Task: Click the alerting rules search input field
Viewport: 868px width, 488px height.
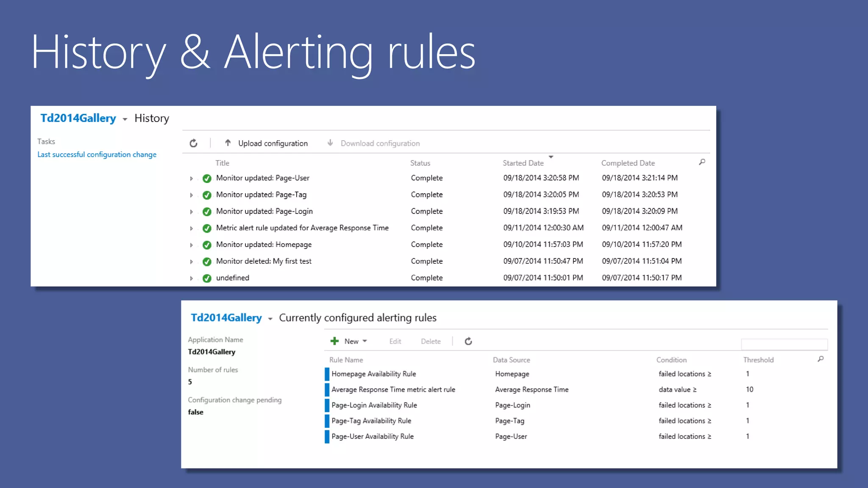Action: point(784,344)
